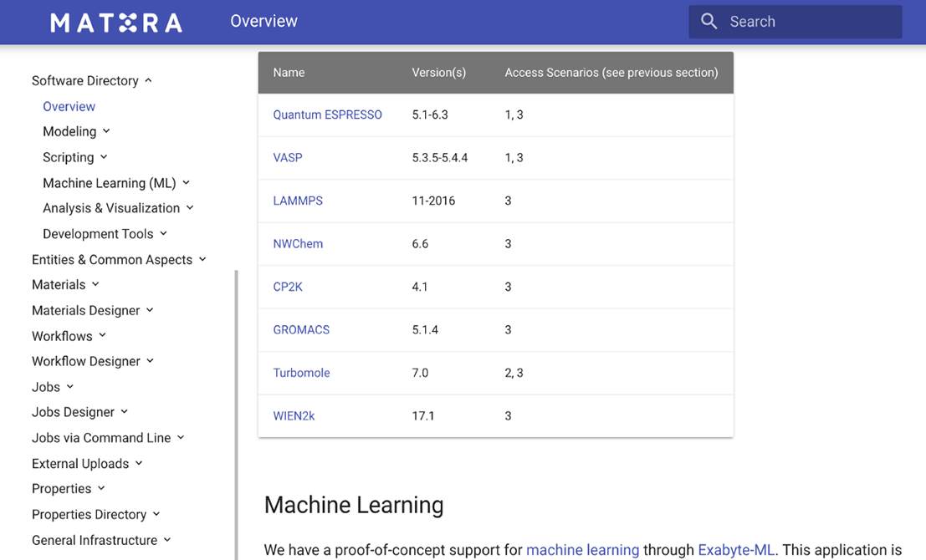
Task: Open the Quantum ESPRESSO link
Action: click(x=327, y=115)
